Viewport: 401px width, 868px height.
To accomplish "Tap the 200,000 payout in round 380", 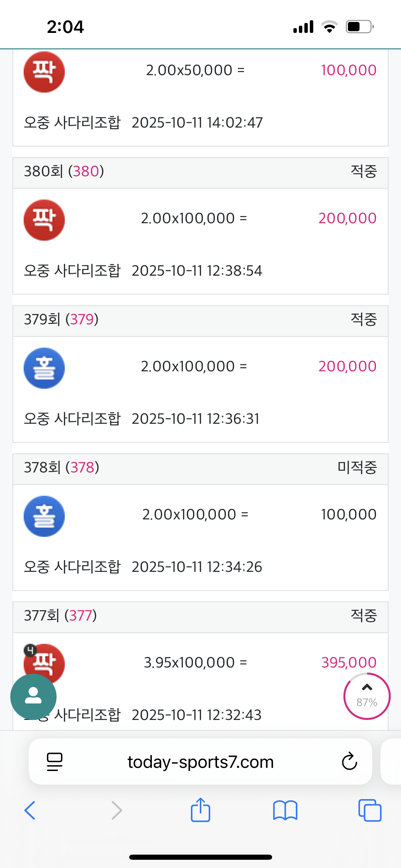I will 347,218.
